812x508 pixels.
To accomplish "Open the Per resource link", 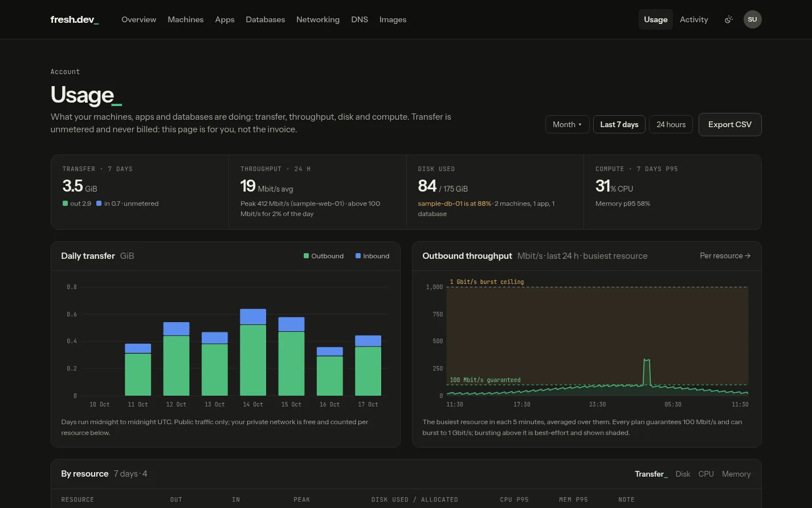I will click(725, 255).
